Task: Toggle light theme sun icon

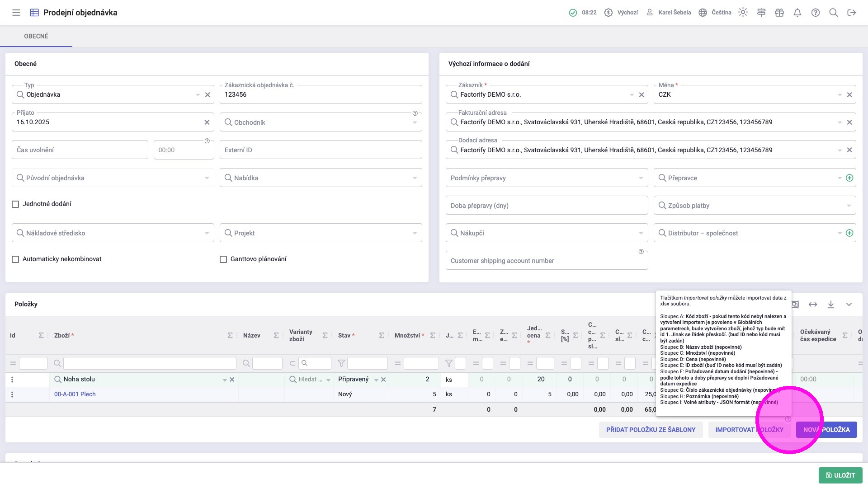Action: [x=743, y=13]
